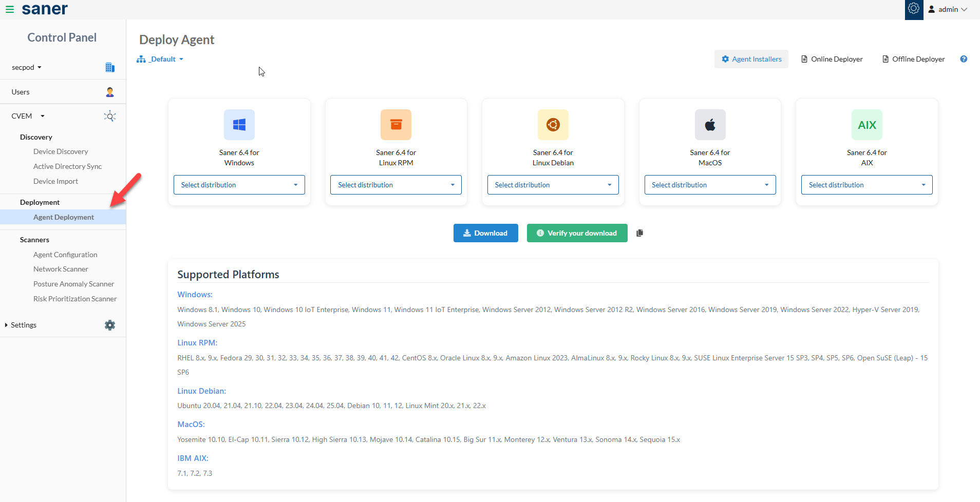The width and height of the screenshot is (980, 502).
Task: Click the organization building icon beside secpod
Action: pos(109,67)
